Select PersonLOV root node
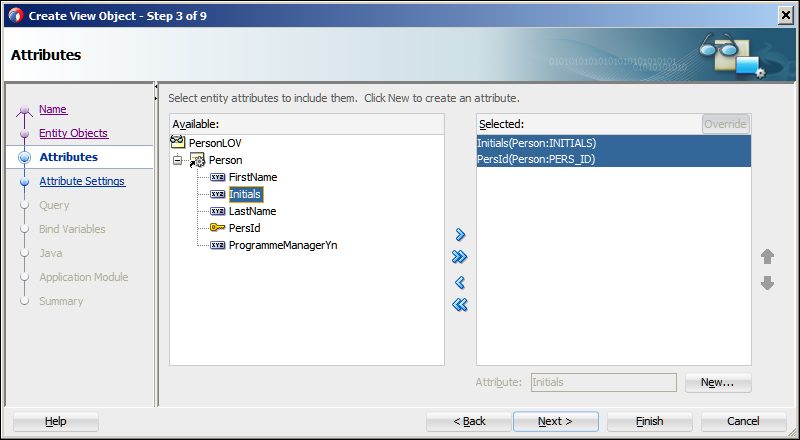Viewport: 800px width, 440px height. 215,143
